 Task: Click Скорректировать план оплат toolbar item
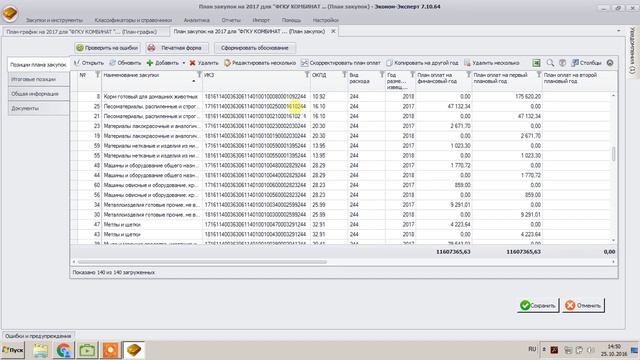coord(340,63)
